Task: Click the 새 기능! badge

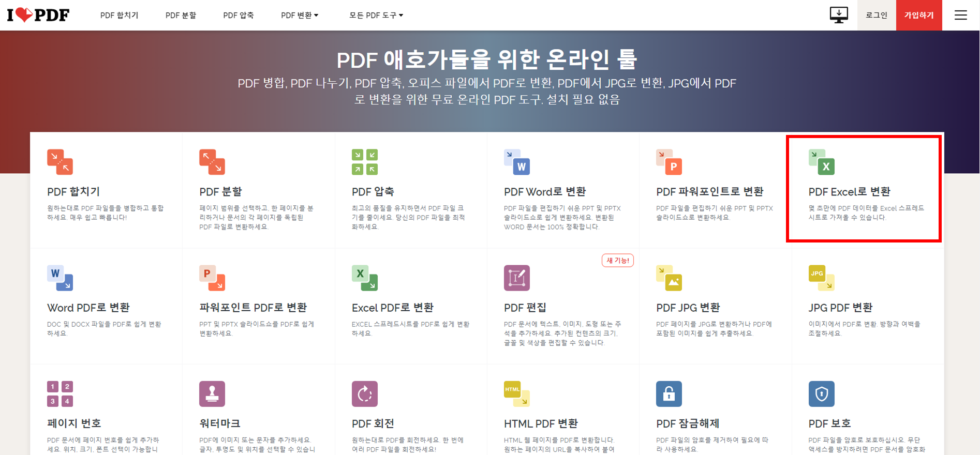Action: click(618, 260)
